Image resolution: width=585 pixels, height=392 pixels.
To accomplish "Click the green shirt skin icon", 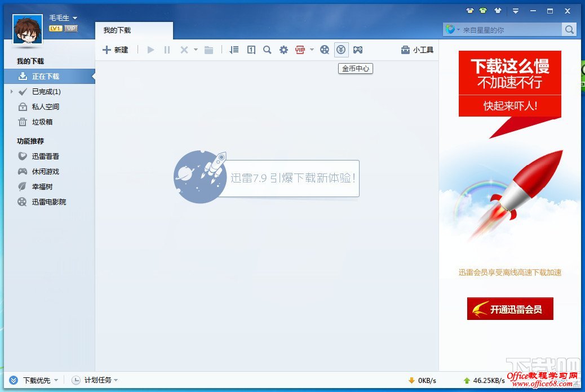I will point(483,11).
